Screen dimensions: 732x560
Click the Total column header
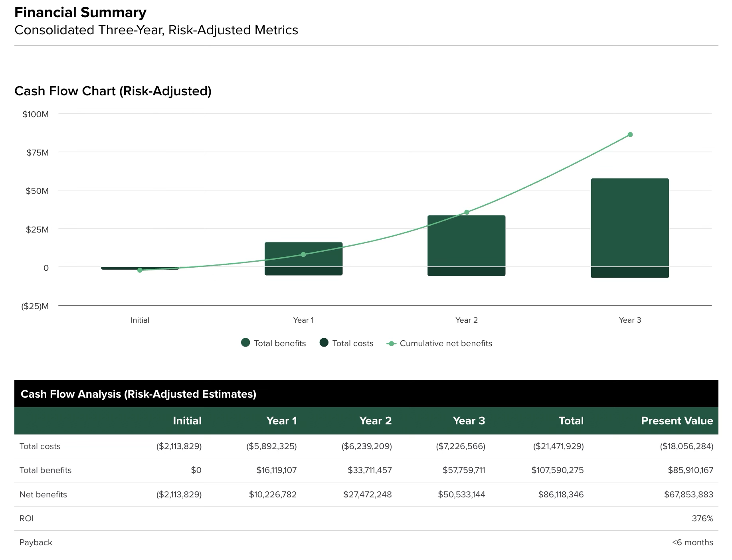tap(571, 421)
